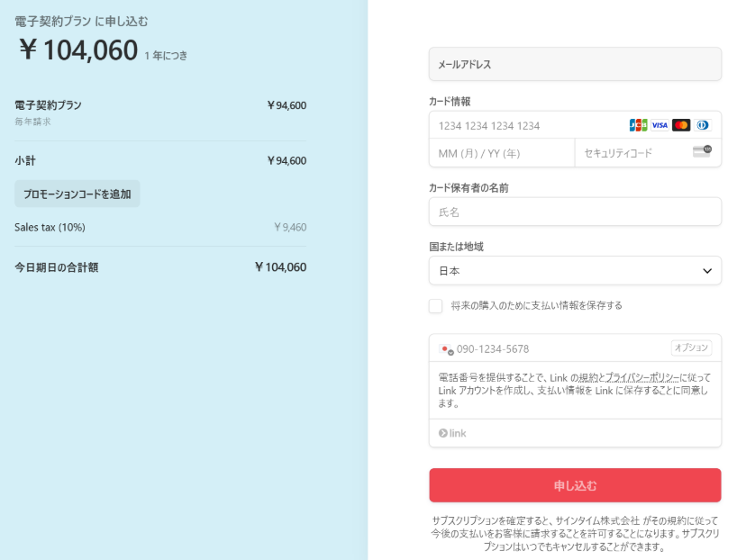Click the Sales tax (10%) label
Screen dimensions: 746x560
[x=50, y=227]
